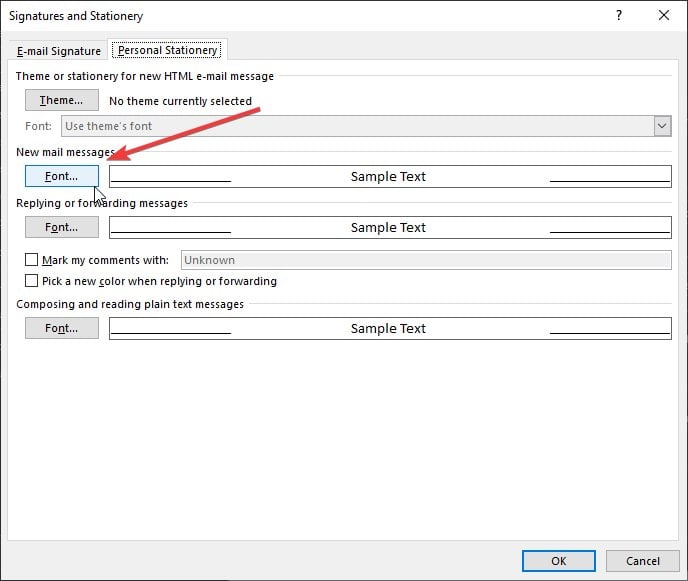Open Font settings for plain text messages

click(x=61, y=328)
